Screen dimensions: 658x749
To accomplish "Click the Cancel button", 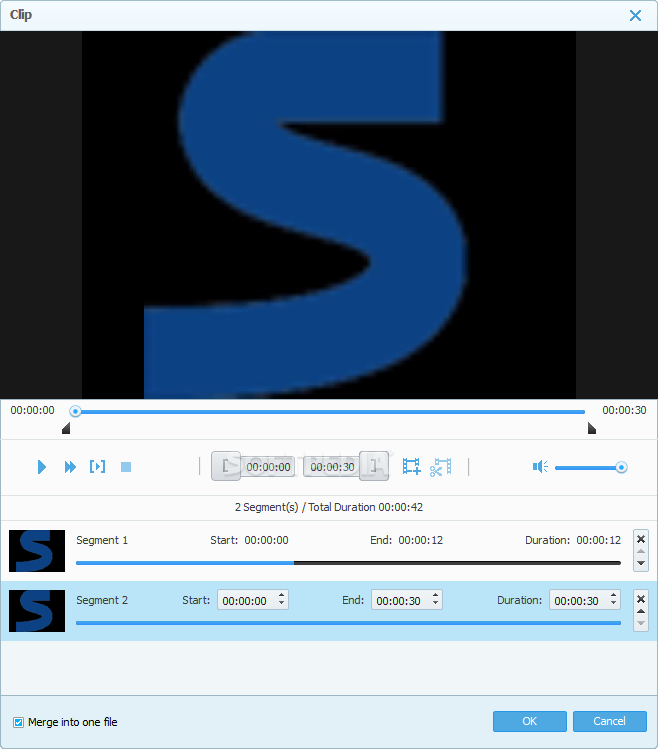I will click(609, 721).
